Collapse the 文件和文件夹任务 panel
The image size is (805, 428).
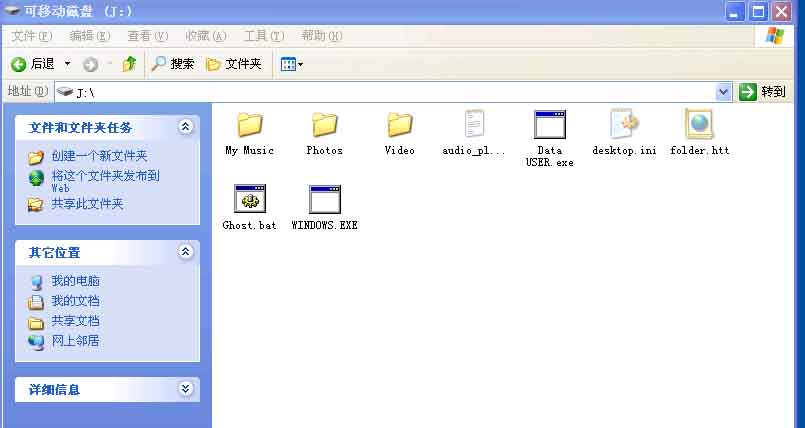[x=185, y=127]
